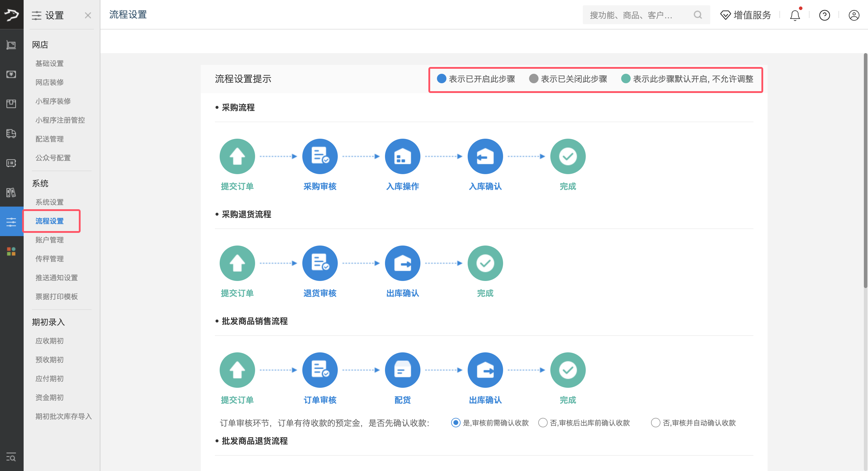Toggle 入库操作 step icon
Screen dimensions: 868x471
click(402, 156)
